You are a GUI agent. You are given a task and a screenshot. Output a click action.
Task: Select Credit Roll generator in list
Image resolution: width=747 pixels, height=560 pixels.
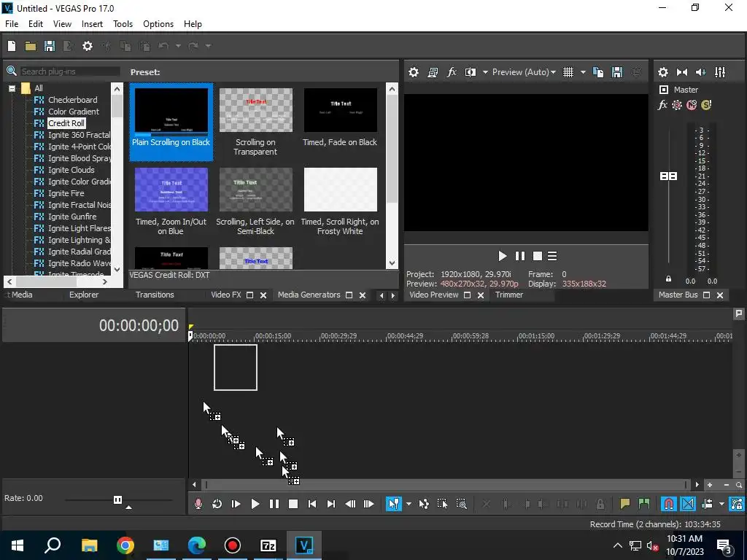pyautogui.click(x=66, y=122)
